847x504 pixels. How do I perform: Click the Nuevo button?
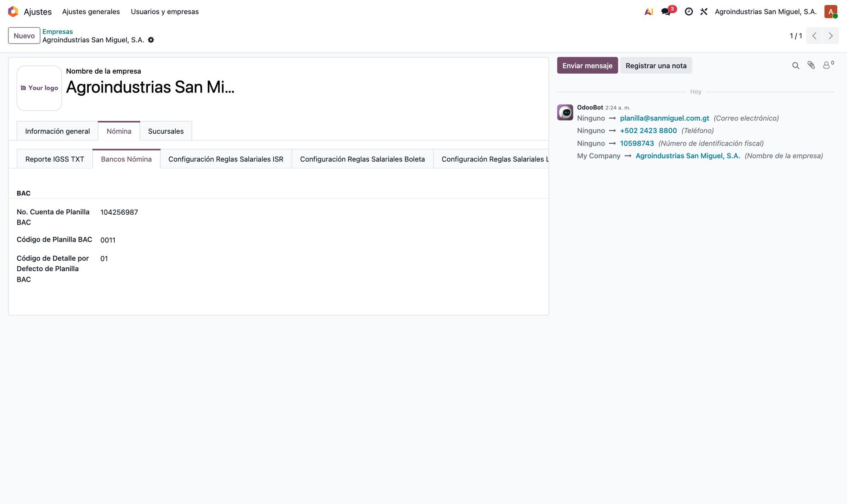click(x=24, y=36)
